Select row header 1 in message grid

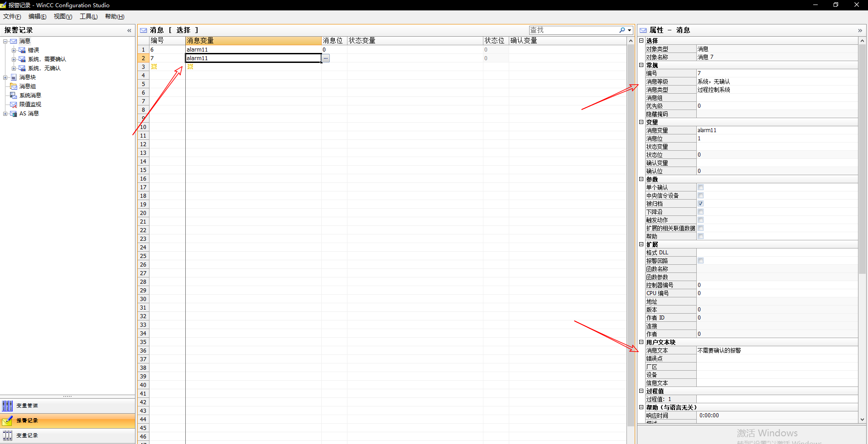(x=143, y=50)
